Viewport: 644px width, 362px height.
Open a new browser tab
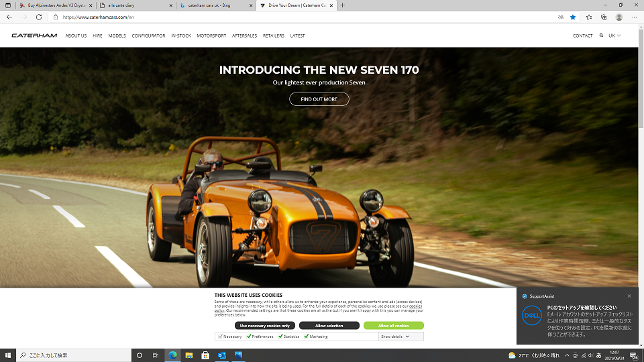343,5
